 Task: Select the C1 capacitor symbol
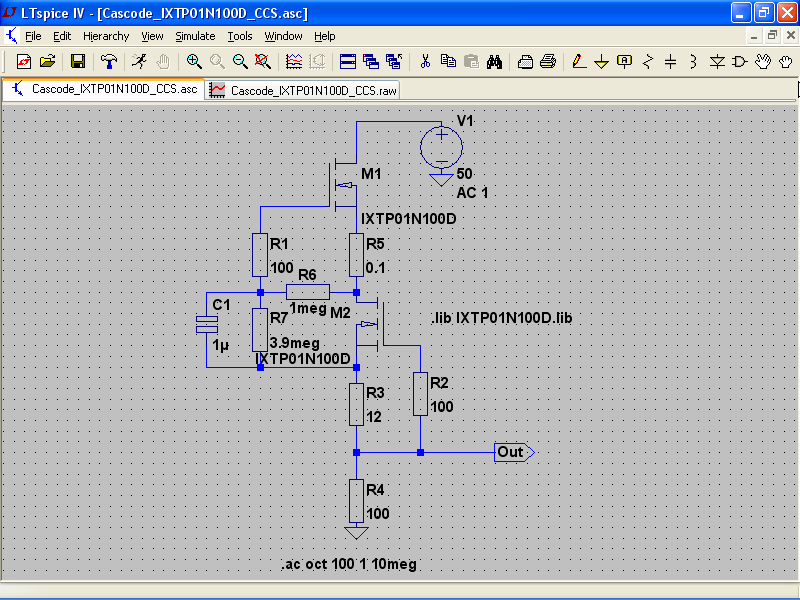coord(207,324)
